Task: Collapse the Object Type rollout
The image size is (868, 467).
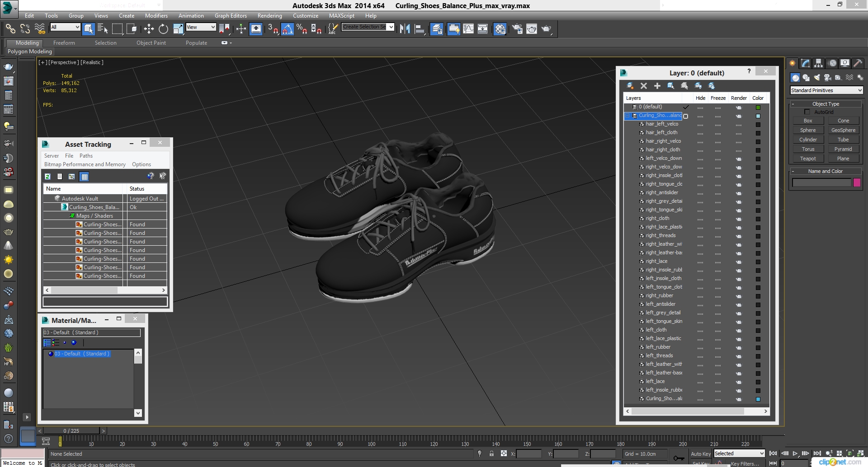Action: (x=826, y=104)
